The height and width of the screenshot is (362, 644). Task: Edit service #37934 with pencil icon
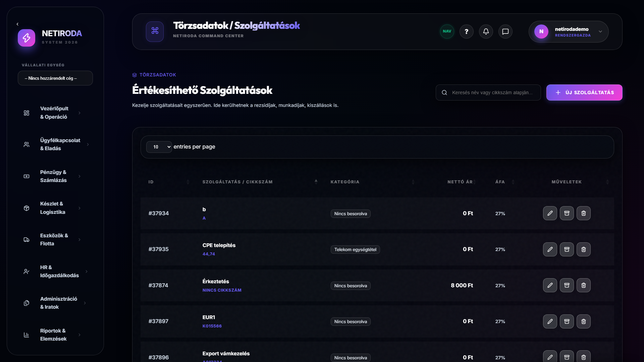click(x=550, y=213)
